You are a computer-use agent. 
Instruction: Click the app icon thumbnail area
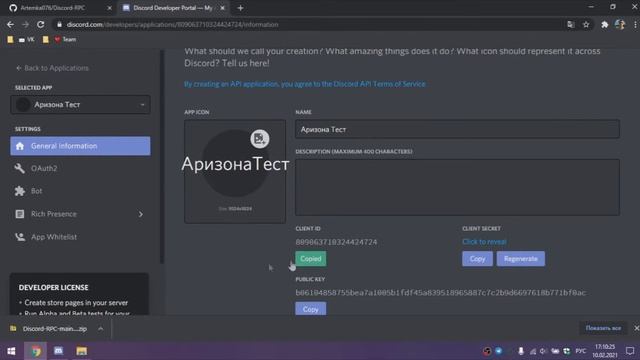click(235, 171)
